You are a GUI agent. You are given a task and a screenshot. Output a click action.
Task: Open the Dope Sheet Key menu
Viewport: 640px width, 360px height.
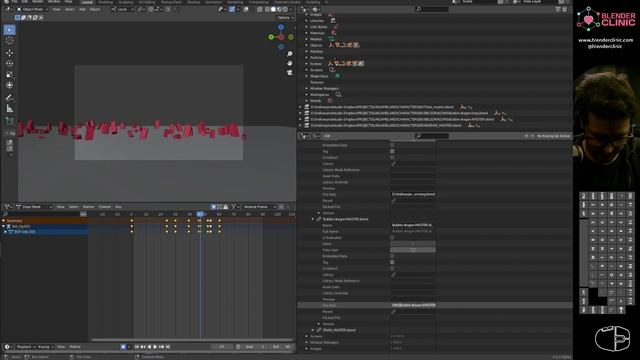[118, 207]
